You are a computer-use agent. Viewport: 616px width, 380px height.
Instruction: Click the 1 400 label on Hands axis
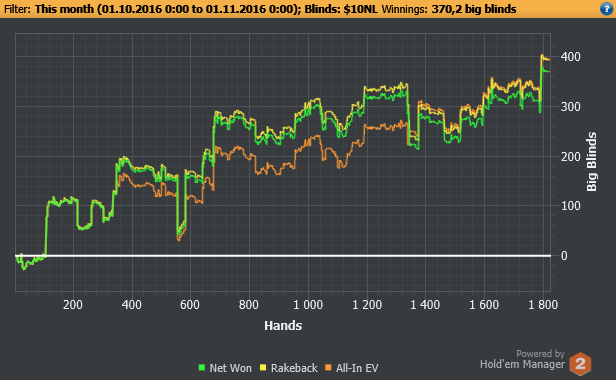click(425, 305)
